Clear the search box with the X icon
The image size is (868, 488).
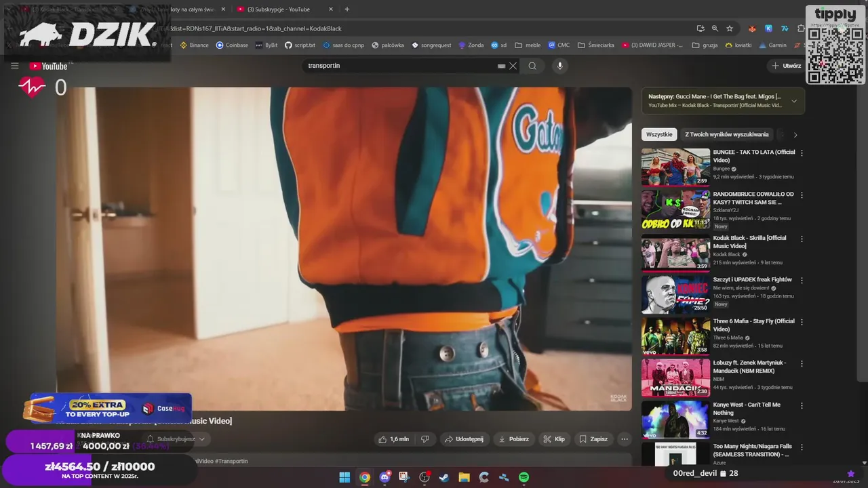[x=513, y=66]
